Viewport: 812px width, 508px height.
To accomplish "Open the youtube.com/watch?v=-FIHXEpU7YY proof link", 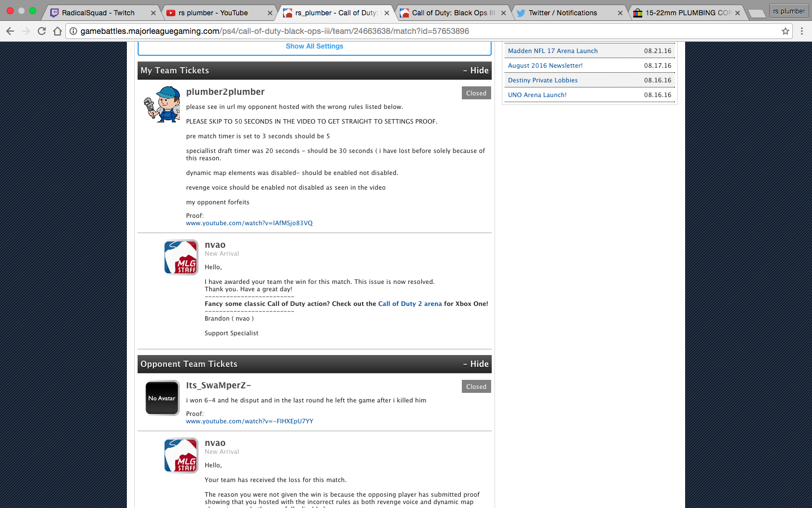I will point(250,421).
